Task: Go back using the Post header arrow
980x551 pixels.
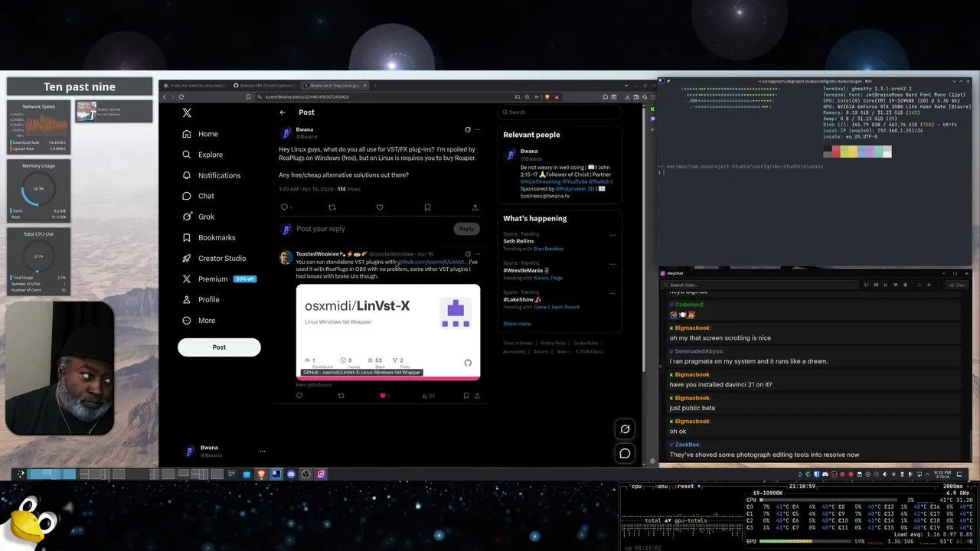Action: pyautogui.click(x=283, y=112)
